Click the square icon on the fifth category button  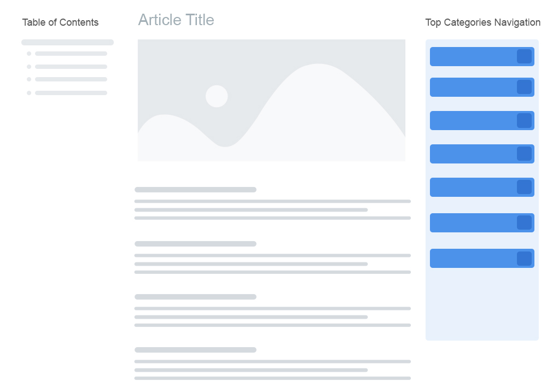[524, 187]
